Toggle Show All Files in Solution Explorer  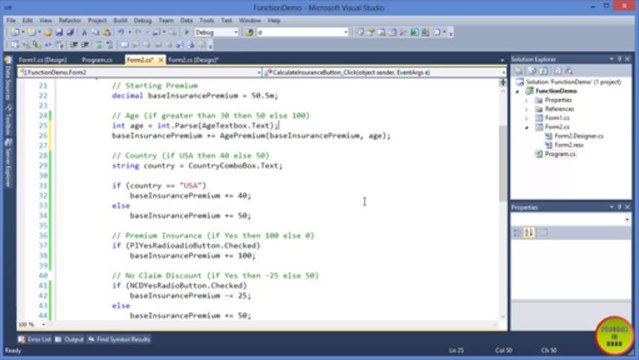[x=532, y=71]
